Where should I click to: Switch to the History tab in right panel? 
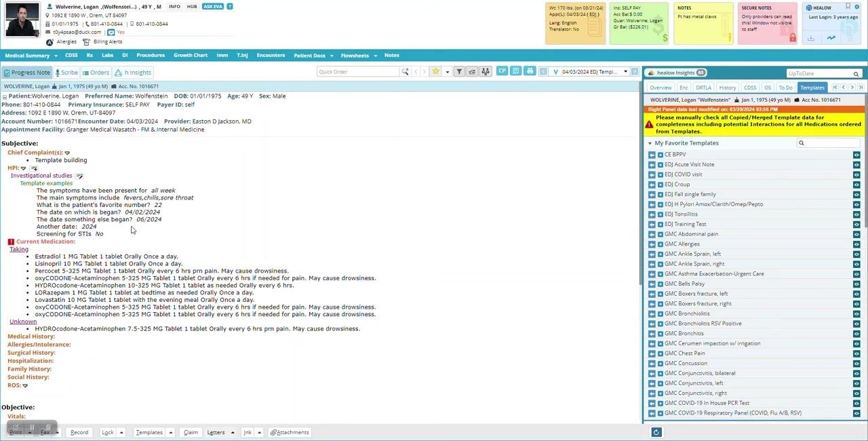tap(728, 88)
